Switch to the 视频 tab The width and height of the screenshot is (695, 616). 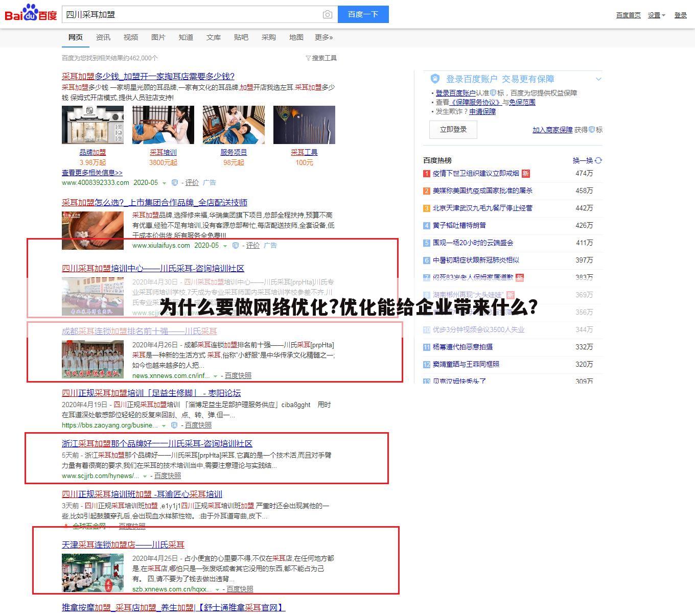[x=131, y=37]
